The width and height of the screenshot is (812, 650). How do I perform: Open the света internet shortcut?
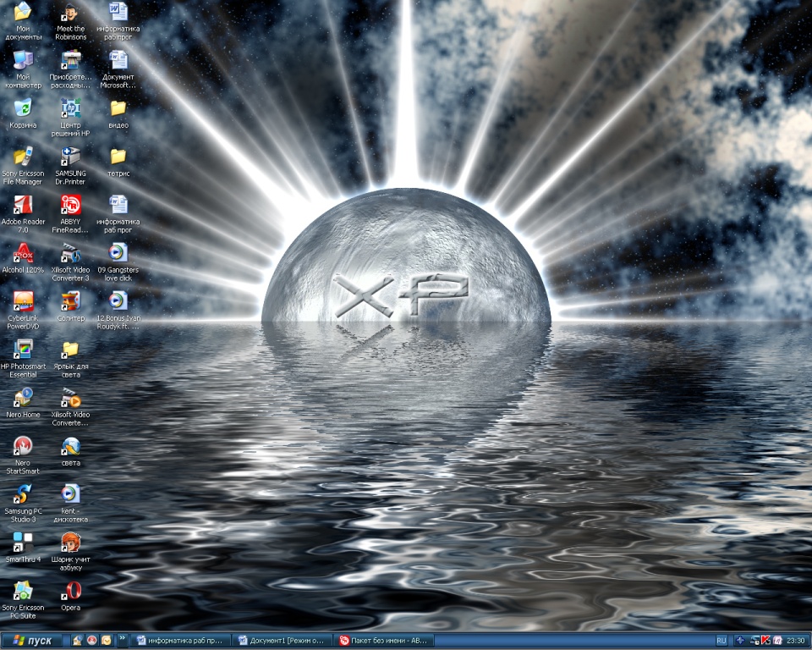point(71,451)
